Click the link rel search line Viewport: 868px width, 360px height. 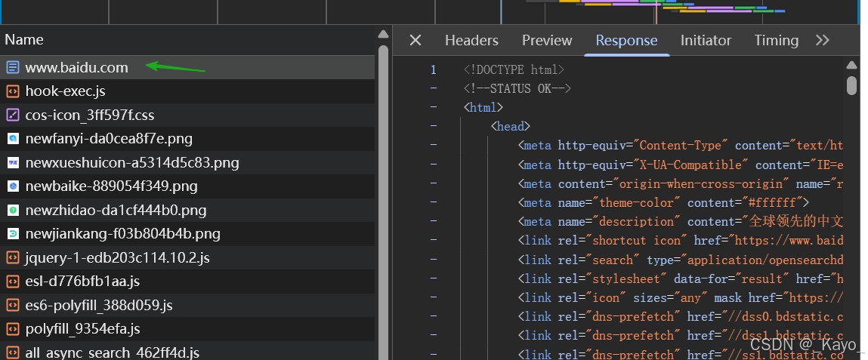tap(681, 260)
